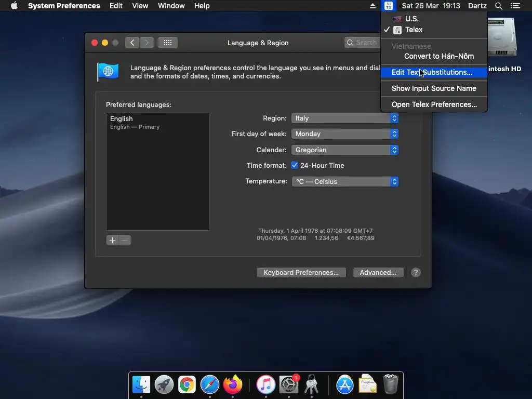Screen dimensions: 532x399
Task: Open App Store from the Dock
Action: pos(345,385)
